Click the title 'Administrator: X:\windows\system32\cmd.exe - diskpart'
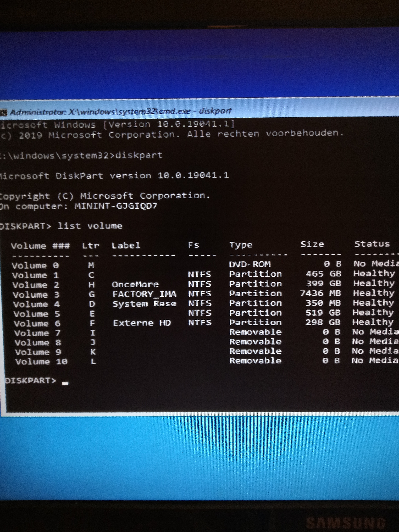Screen dimensions: 399x532 click(121, 111)
